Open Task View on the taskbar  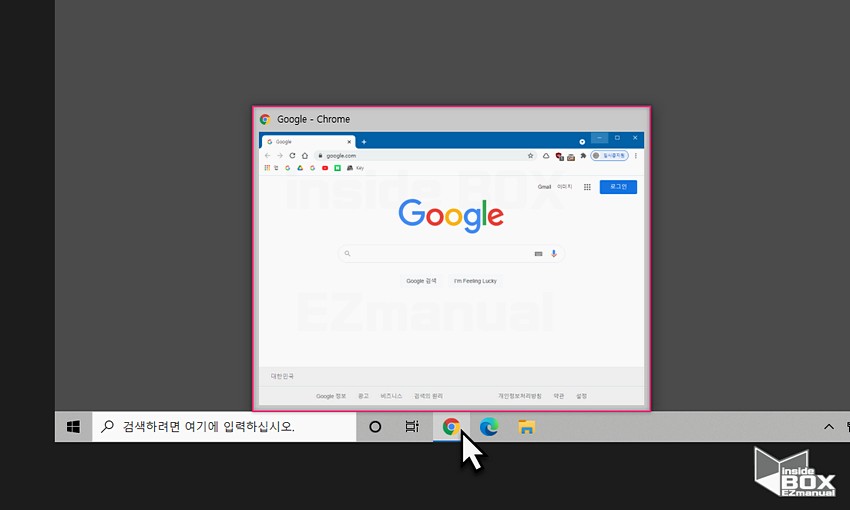pyautogui.click(x=412, y=427)
